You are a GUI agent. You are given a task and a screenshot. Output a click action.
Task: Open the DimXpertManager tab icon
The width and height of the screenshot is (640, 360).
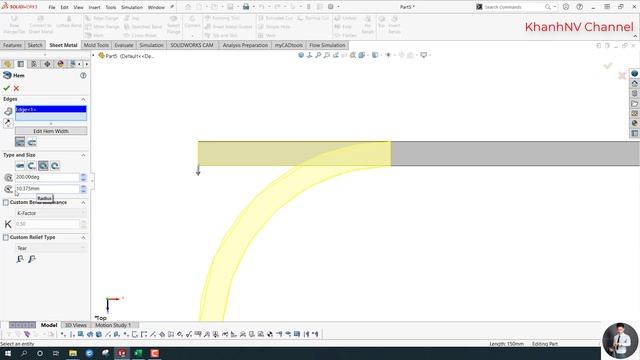coord(47,64)
